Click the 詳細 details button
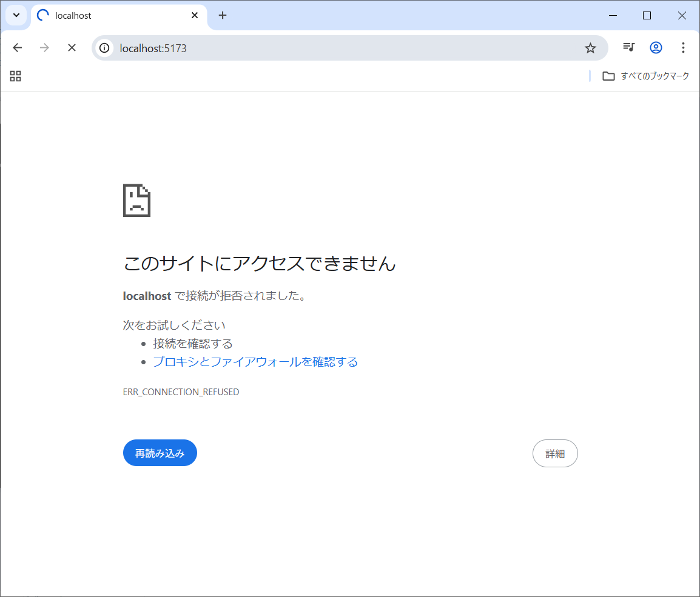 (554, 453)
